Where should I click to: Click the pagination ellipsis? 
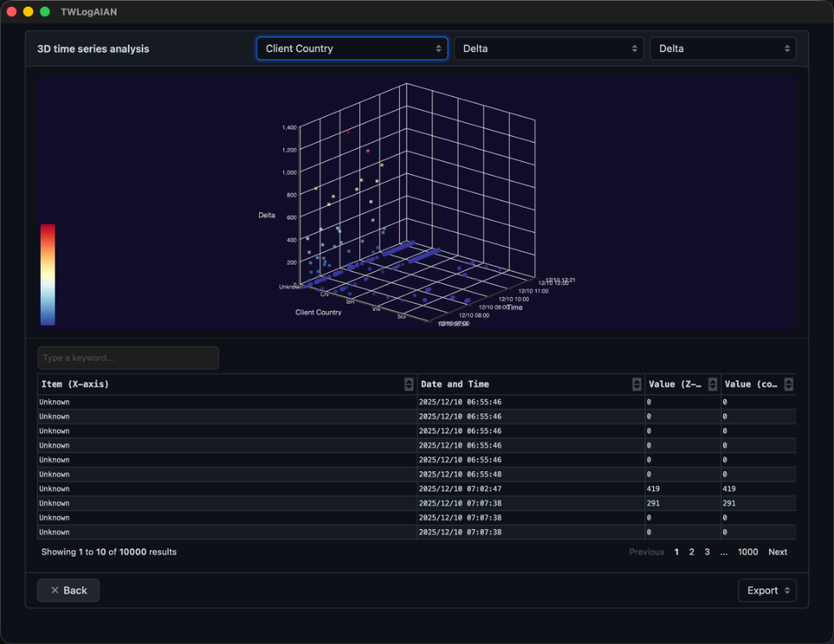click(x=723, y=553)
